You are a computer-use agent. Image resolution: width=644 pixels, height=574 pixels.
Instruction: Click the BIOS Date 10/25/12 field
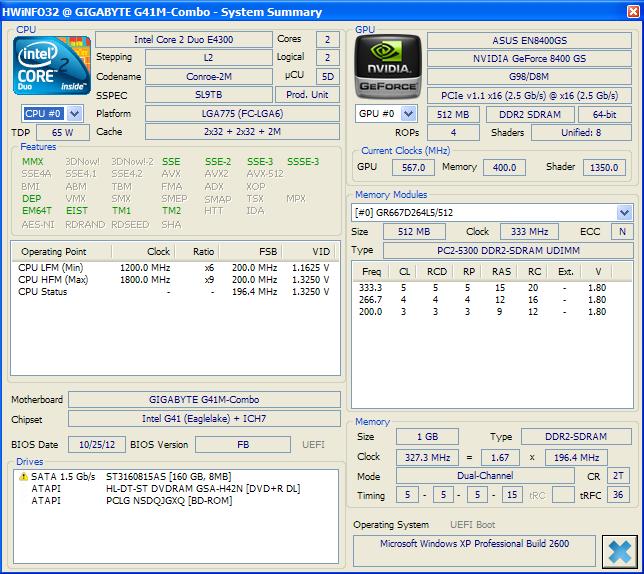coord(97,445)
